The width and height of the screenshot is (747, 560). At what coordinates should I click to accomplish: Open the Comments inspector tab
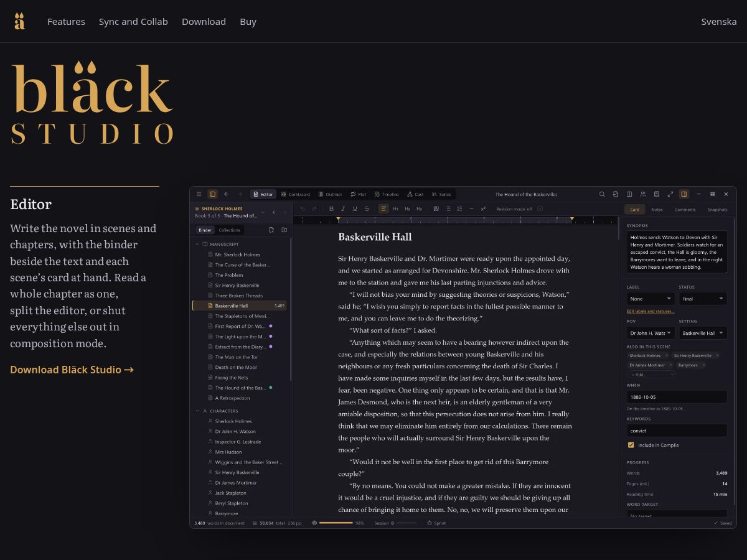point(685,210)
